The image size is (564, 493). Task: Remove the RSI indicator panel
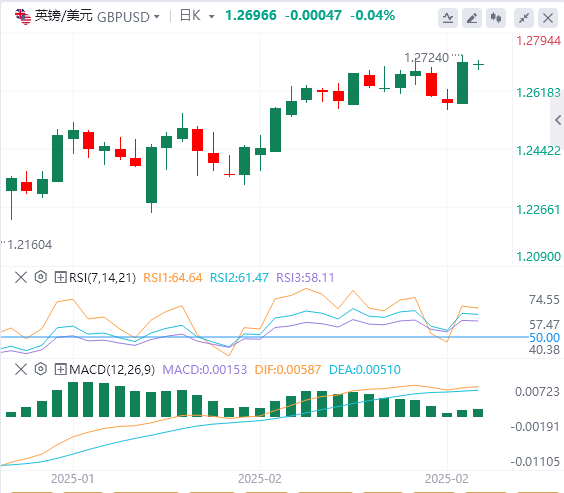pos(21,277)
